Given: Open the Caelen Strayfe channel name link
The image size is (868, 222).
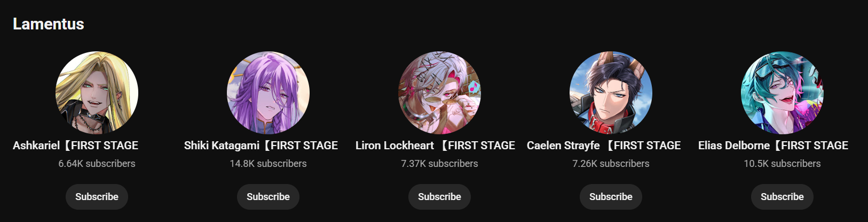Looking at the screenshot, I should [604, 146].
